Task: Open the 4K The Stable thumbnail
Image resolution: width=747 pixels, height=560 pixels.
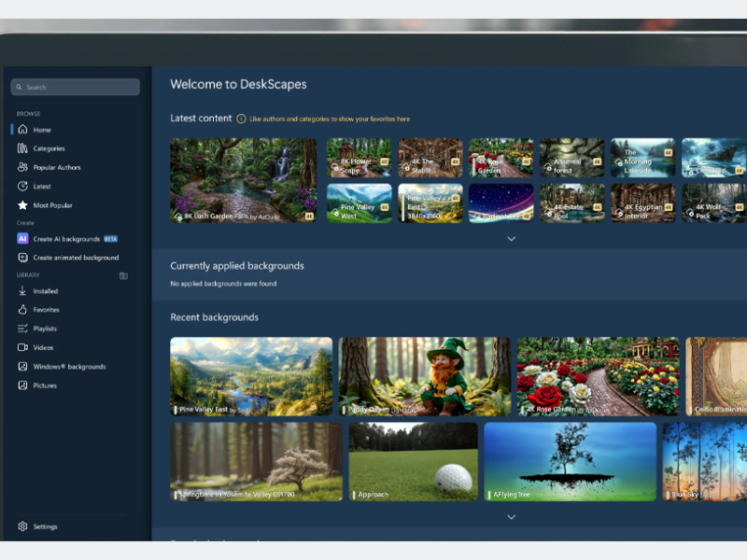Action: pyautogui.click(x=430, y=158)
